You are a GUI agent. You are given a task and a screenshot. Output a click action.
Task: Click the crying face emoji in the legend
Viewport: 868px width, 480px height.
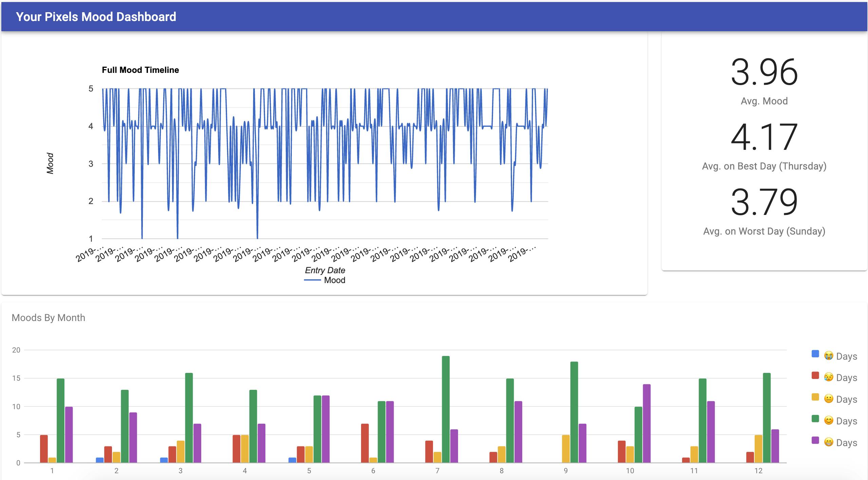[x=829, y=356]
